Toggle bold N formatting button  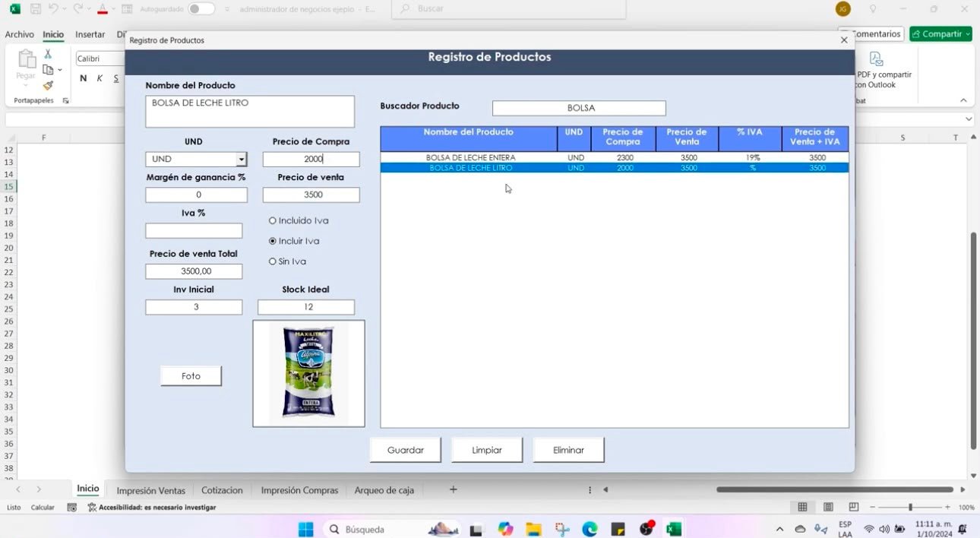click(x=83, y=78)
